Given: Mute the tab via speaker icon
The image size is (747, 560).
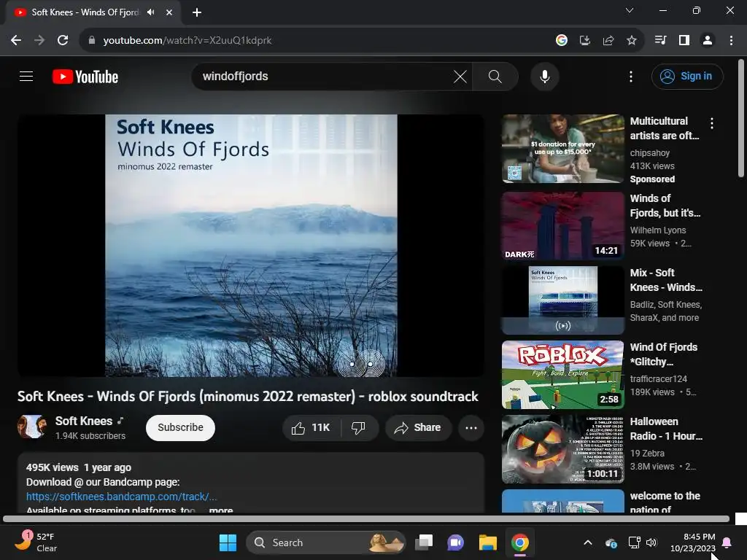Looking at the screenshot, I should [x=151, y=12].
